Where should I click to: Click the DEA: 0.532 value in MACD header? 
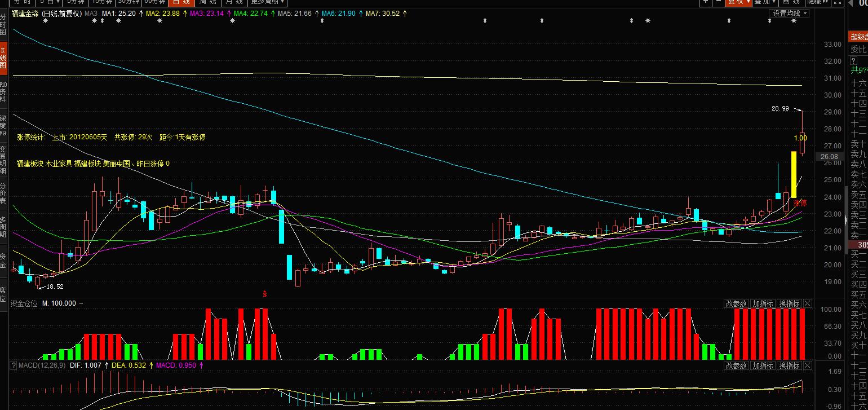[x=129, y=365]
